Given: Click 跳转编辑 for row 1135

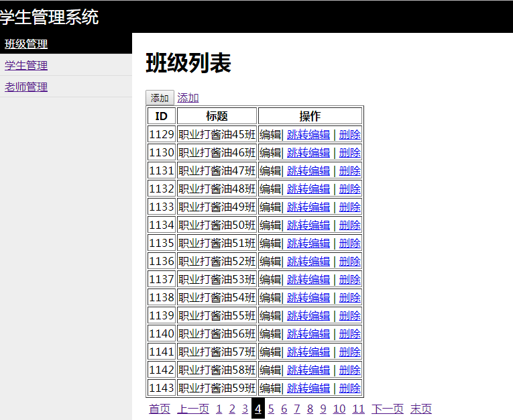Looking at the screenshot, I should point(308,244).
